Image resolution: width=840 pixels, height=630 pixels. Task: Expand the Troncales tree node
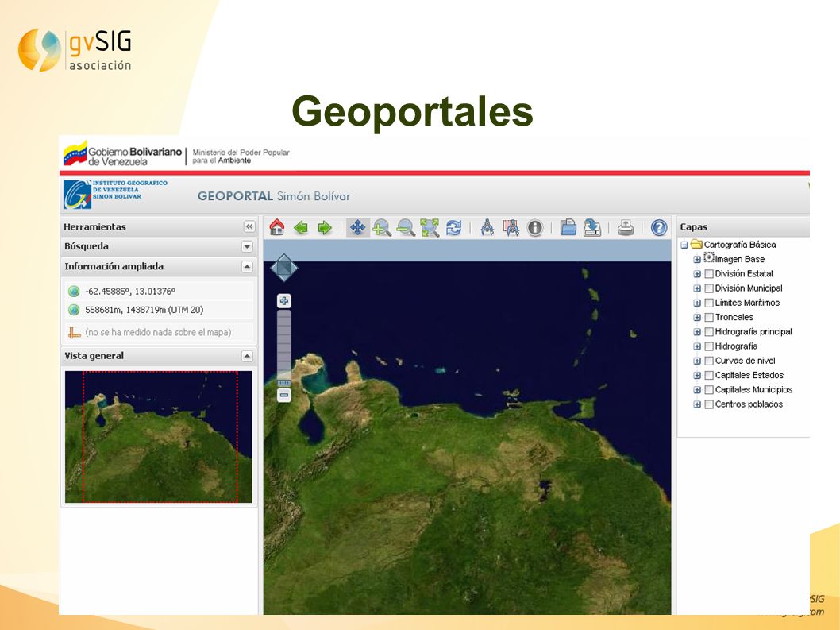pyautogui.click(x=697, y=318)
